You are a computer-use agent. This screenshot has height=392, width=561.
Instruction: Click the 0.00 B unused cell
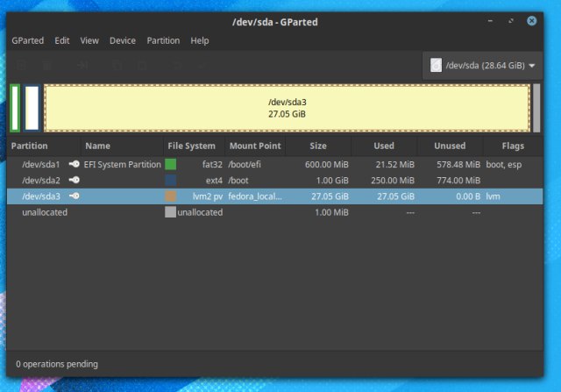pos(468,196)
